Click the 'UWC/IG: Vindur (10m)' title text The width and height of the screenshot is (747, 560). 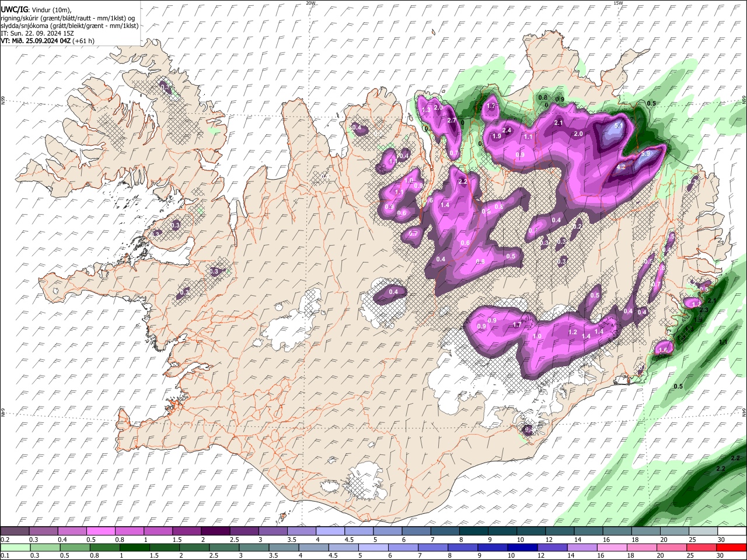click(36, 10)
